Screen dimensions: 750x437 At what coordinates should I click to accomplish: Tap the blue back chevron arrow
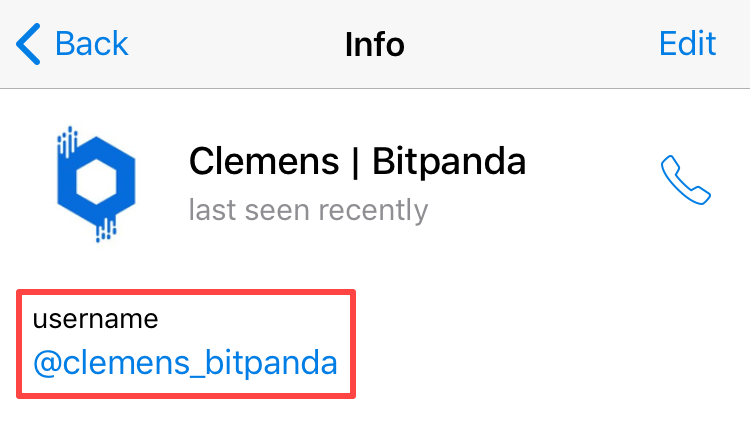pos(28,44)
